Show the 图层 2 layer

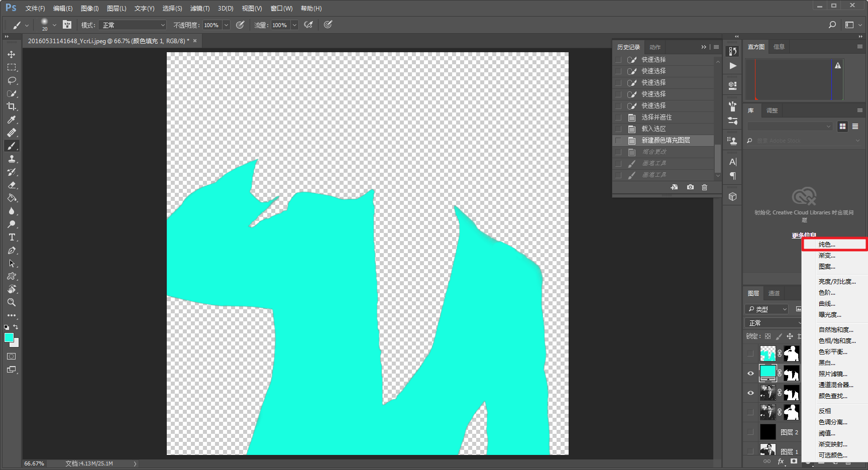click(750, 432)
